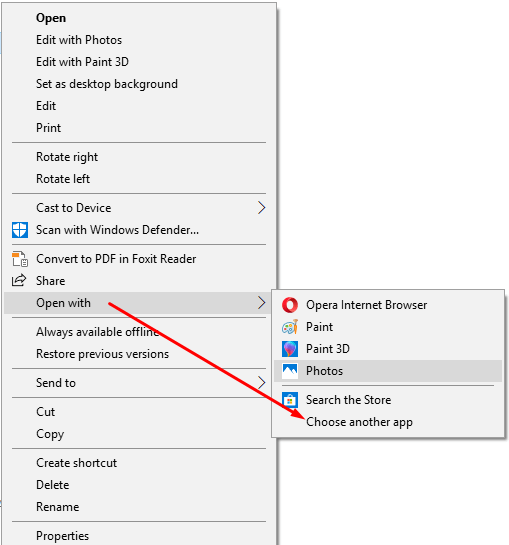Screen dimensions: 509x545
Task: Click the Paint 3D icon
Action: point(290,349)
